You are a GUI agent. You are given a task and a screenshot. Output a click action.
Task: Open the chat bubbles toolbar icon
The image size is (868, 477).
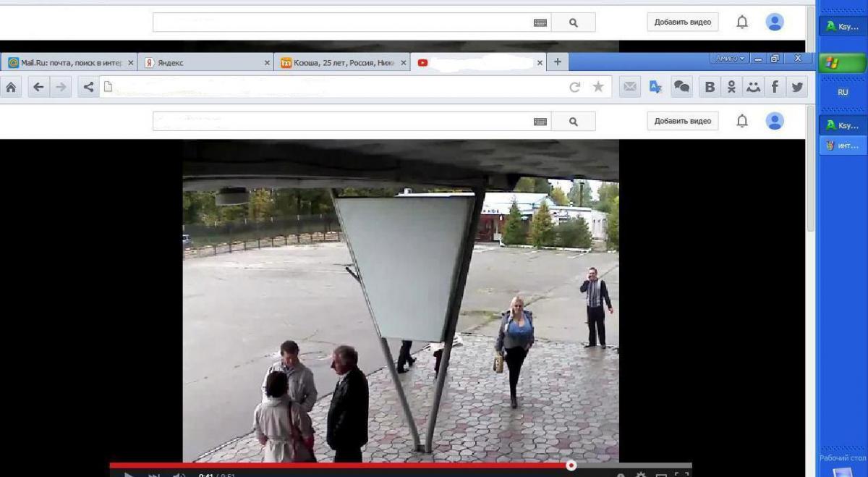point(681,87)
